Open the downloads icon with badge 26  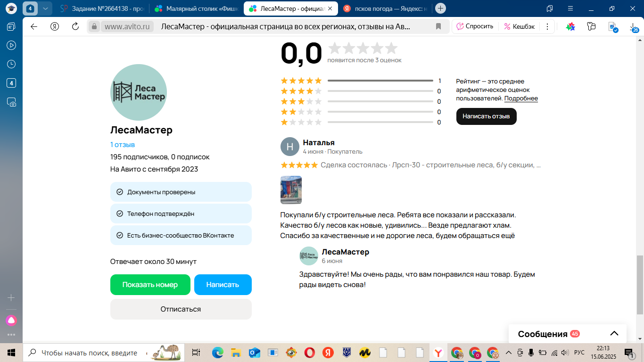pos(633,27)
